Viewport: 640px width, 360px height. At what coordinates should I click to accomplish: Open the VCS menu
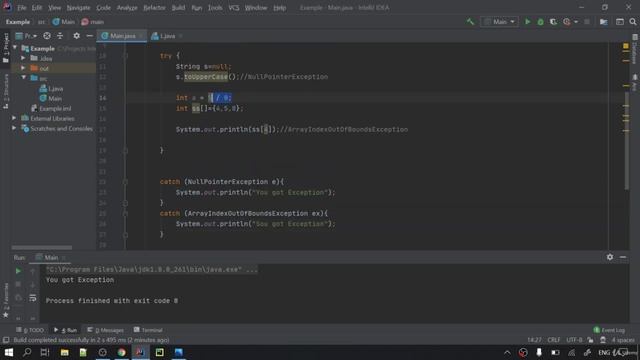point(233,8)
